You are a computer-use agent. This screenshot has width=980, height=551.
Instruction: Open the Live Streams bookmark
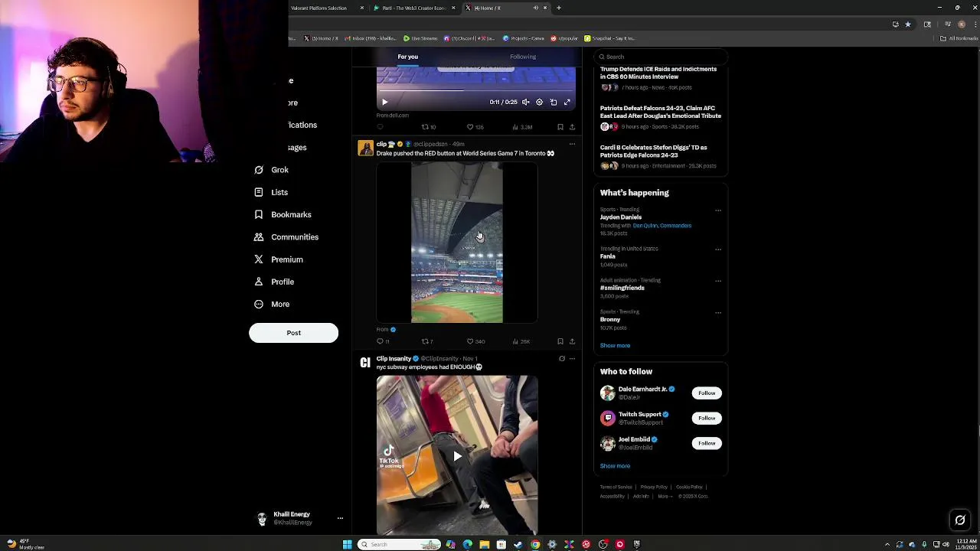coord(420,38)
